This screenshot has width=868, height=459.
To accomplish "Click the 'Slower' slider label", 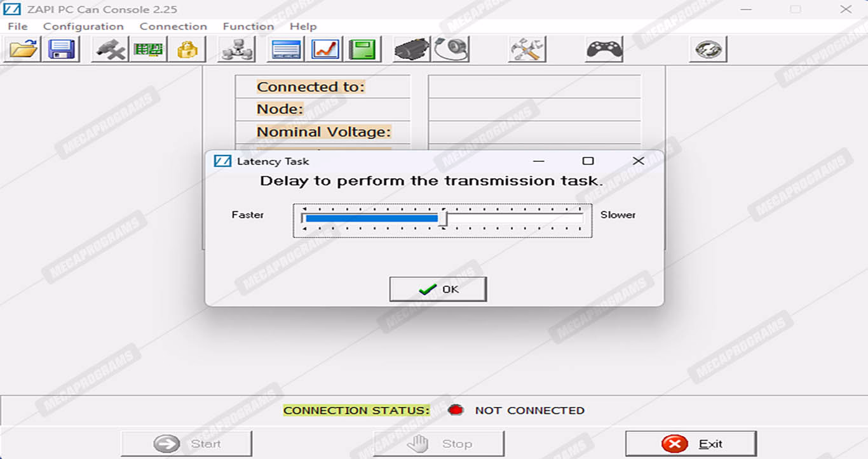I will (618, 215).
